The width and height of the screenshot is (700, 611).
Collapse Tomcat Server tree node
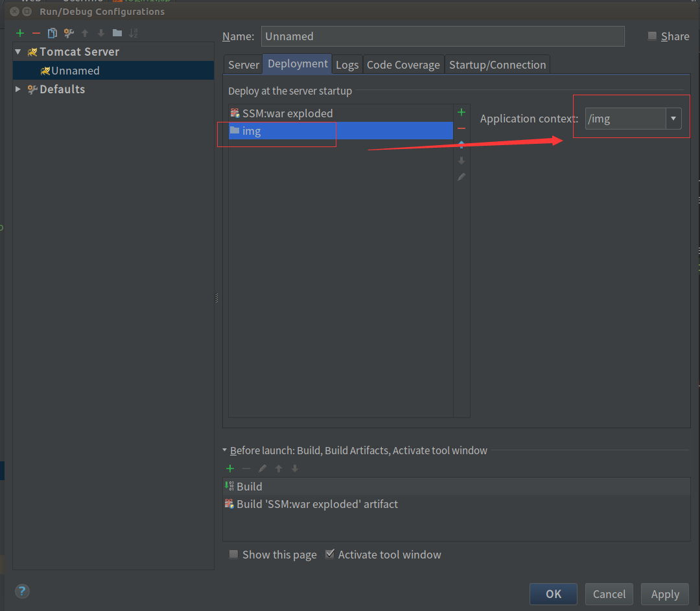tap(18, 52)
